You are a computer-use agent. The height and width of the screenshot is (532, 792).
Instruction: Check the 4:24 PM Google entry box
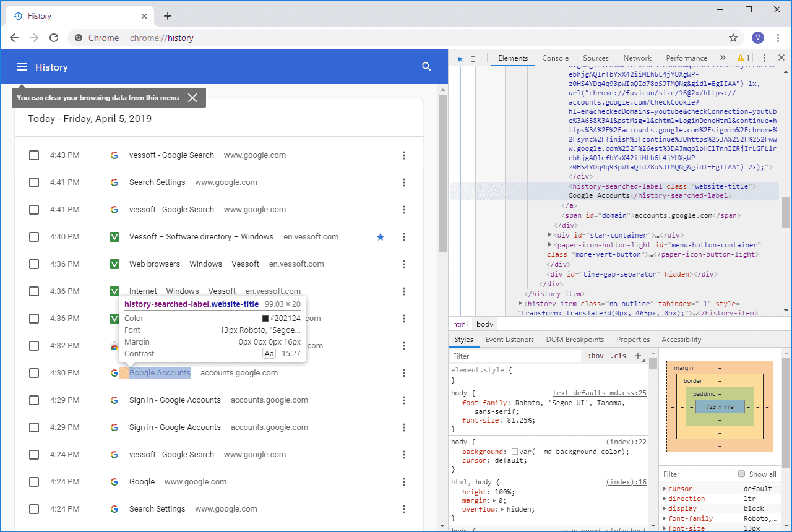tap(34, 482)
